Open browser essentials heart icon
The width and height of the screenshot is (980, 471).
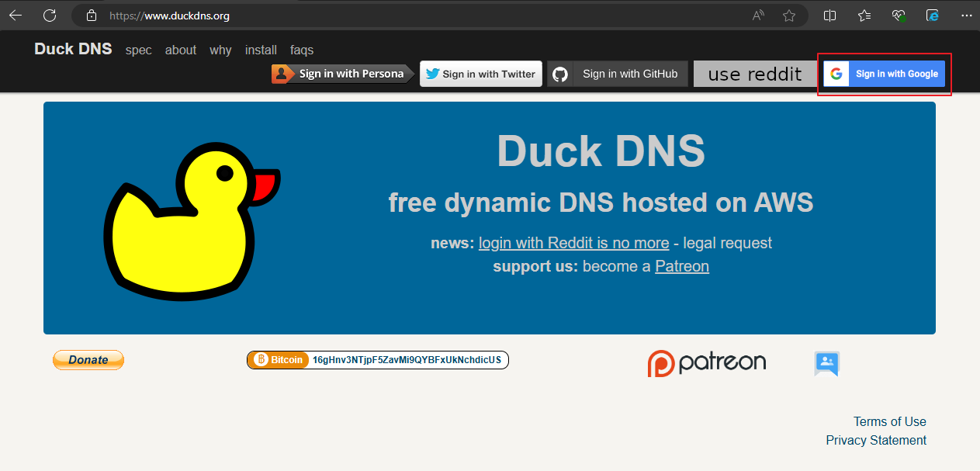(899, 16)
